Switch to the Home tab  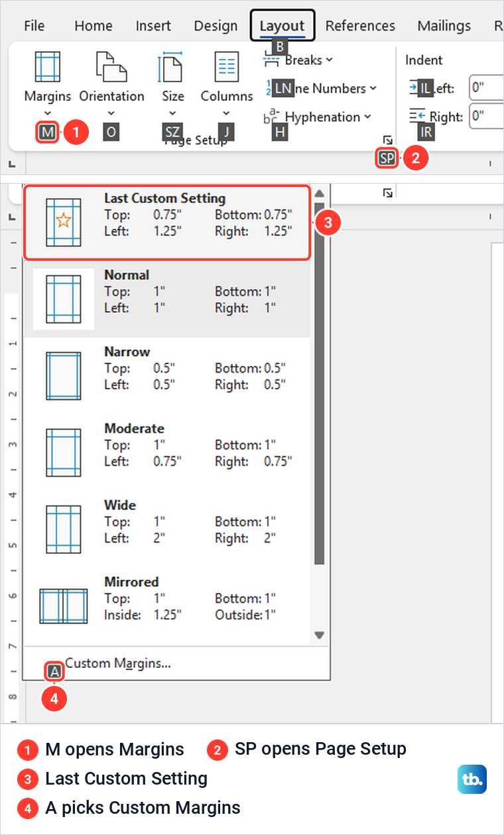[93, 26]
